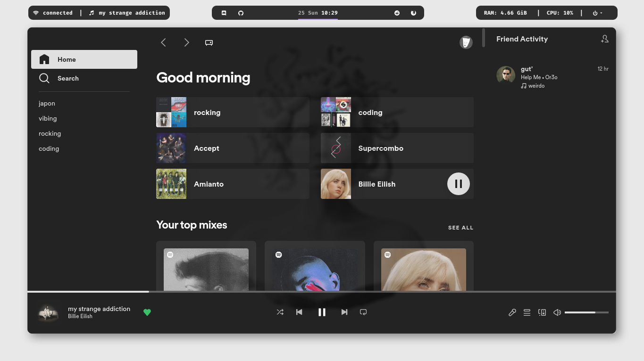This screenshot has width=644, height=361.
Task: Open the rocking card under Good morning
Action: [x=233, y=112]
